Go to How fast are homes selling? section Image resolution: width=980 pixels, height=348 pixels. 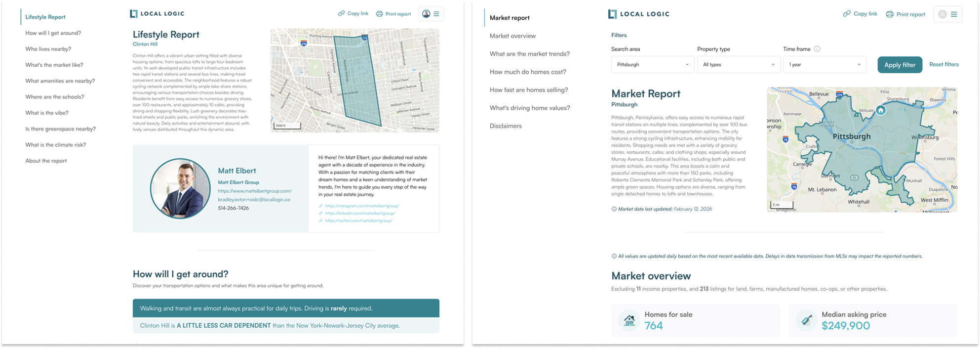529,90
